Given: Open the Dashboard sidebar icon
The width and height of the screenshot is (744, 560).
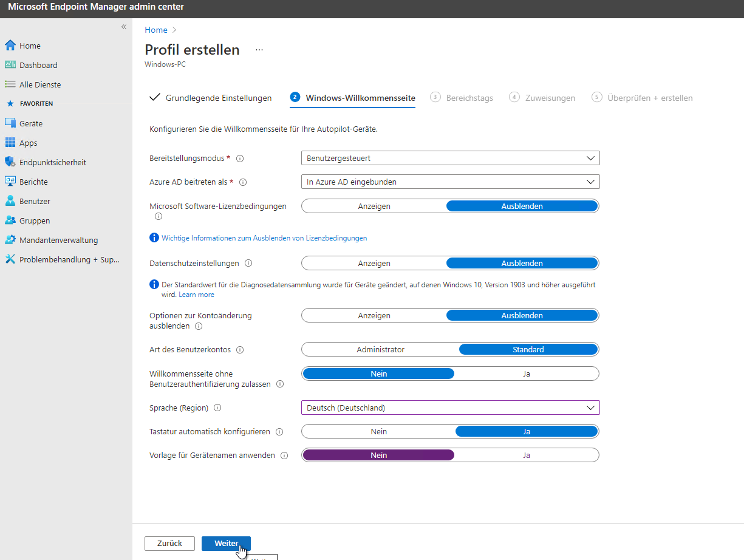Looking at the screenshot, I should [10, 65].
